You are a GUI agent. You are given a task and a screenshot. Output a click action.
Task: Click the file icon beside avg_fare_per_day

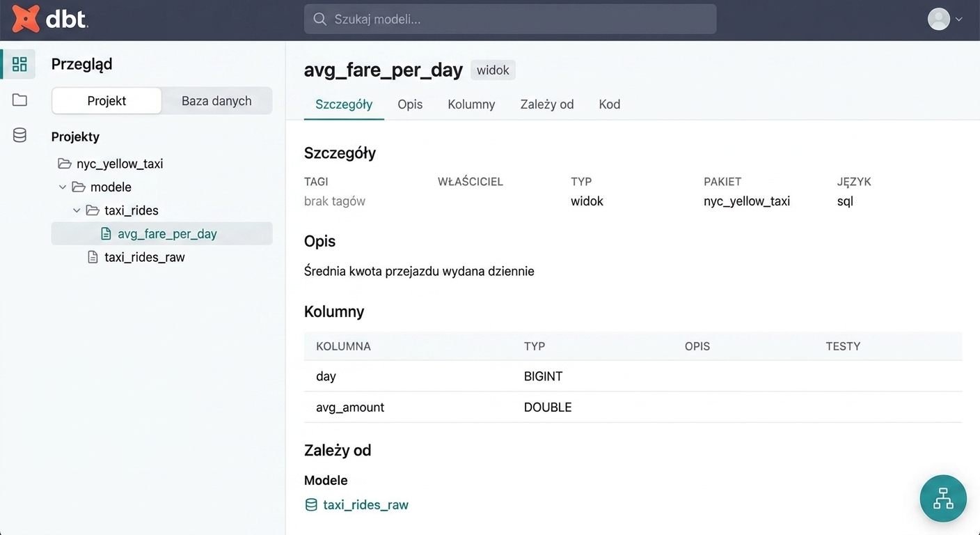pos(106,233)
